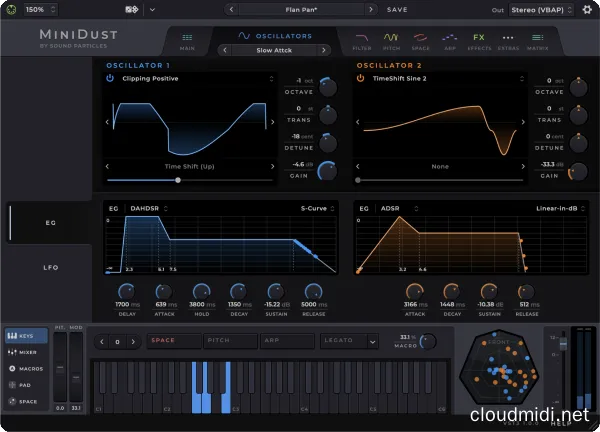600x432 pixels.
Task: Open the settings gear icon
Action: 587,10
